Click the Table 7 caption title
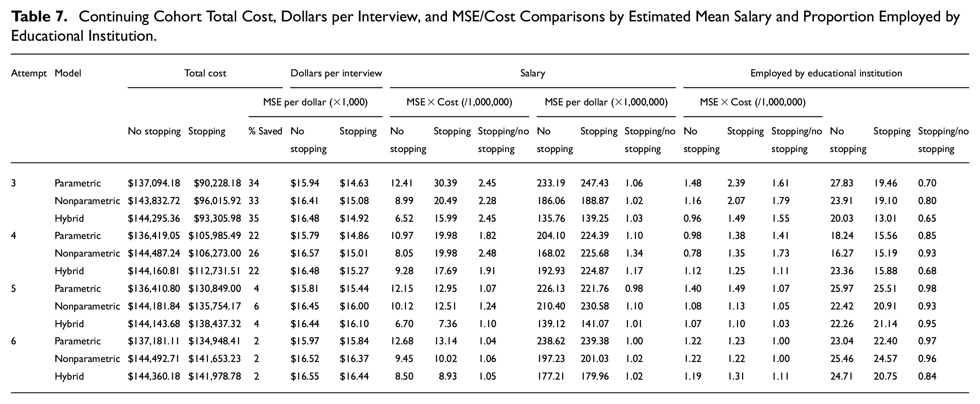 486,26
